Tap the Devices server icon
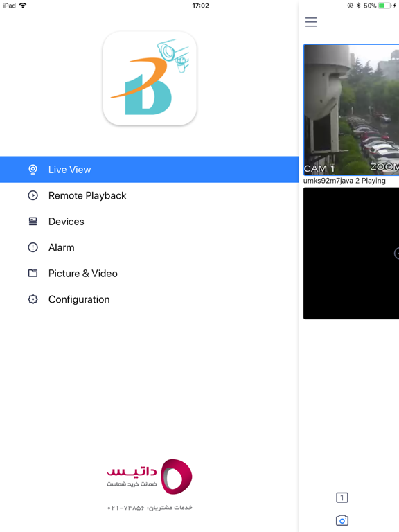399x532 pixels. point(33,222)
